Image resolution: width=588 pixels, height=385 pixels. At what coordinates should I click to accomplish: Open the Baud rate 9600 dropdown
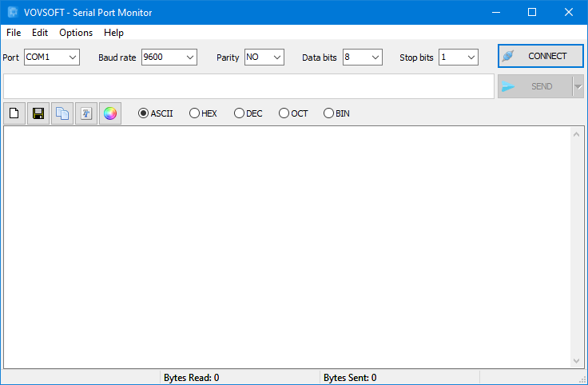pos(169,58)
